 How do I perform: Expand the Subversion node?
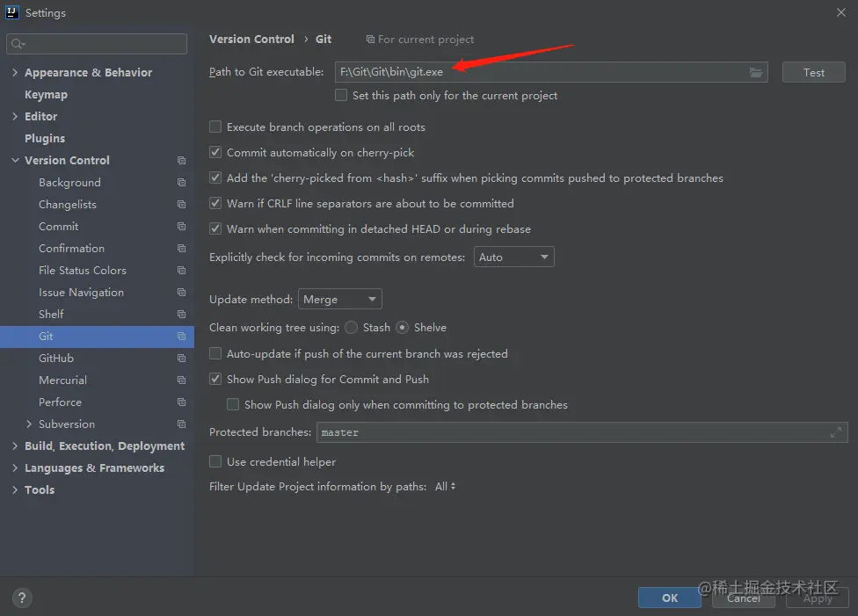[29, 424]
